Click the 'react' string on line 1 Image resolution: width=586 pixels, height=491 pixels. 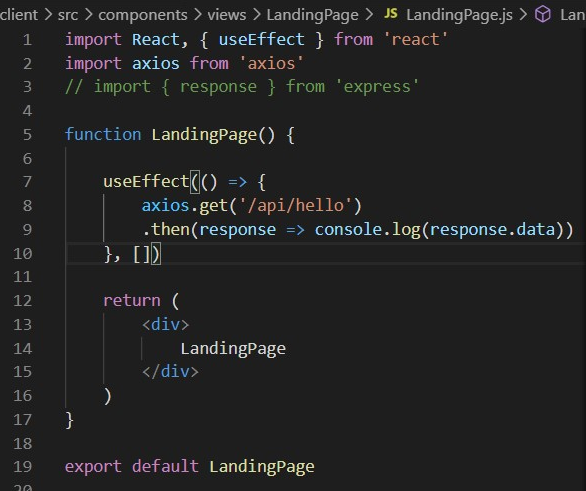[415, 40]
